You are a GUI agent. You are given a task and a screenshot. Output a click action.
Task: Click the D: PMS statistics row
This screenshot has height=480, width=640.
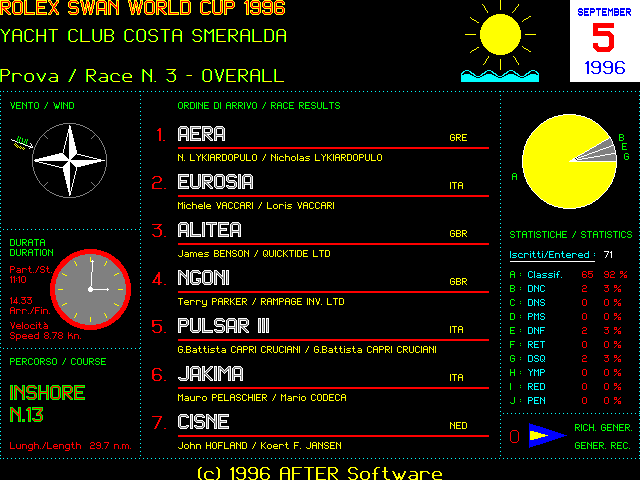565,317
